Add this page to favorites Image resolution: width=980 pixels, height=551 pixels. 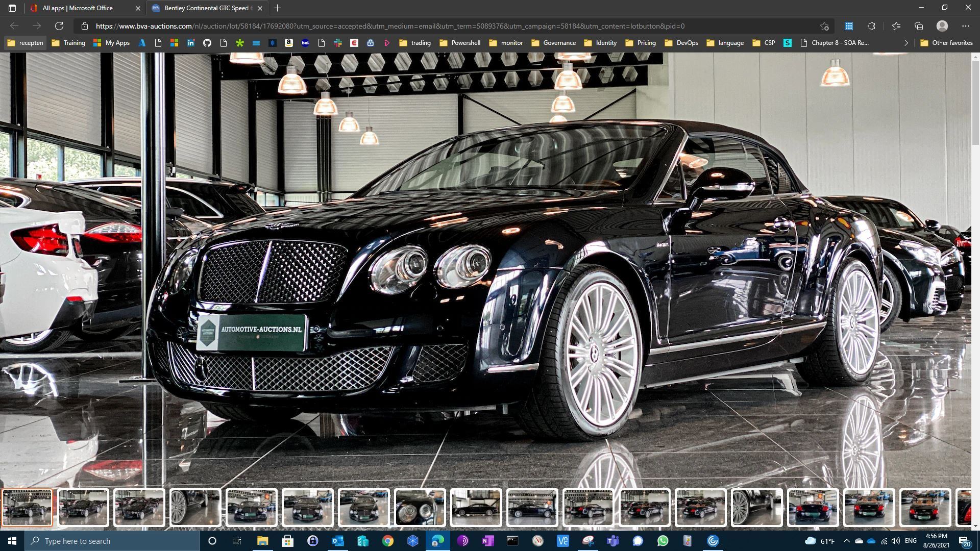[824, 26]
